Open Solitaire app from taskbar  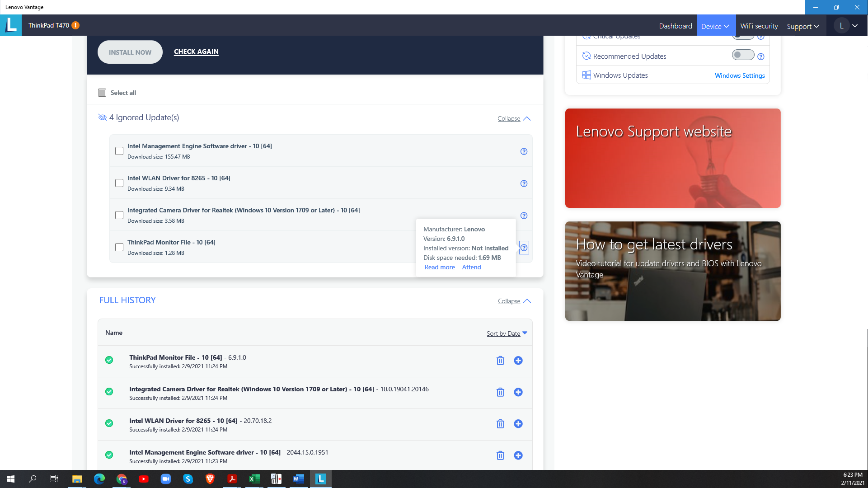[x=277, y=479]
